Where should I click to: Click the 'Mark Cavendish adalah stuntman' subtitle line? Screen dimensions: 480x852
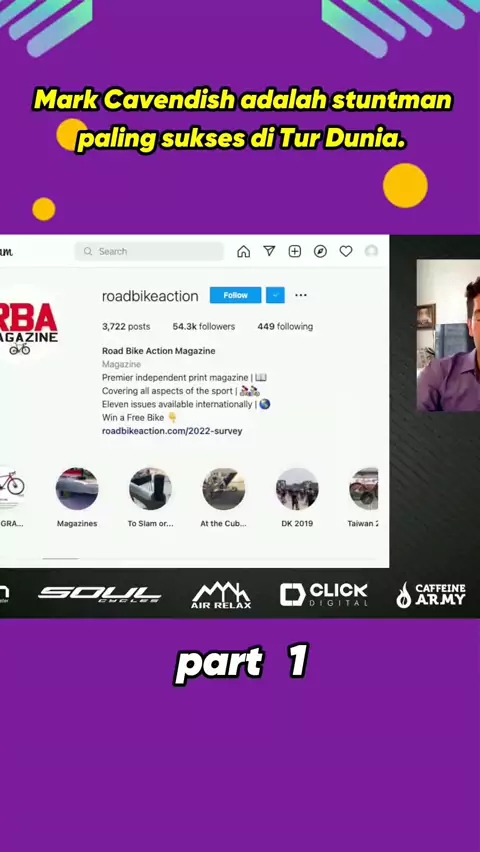243,101
